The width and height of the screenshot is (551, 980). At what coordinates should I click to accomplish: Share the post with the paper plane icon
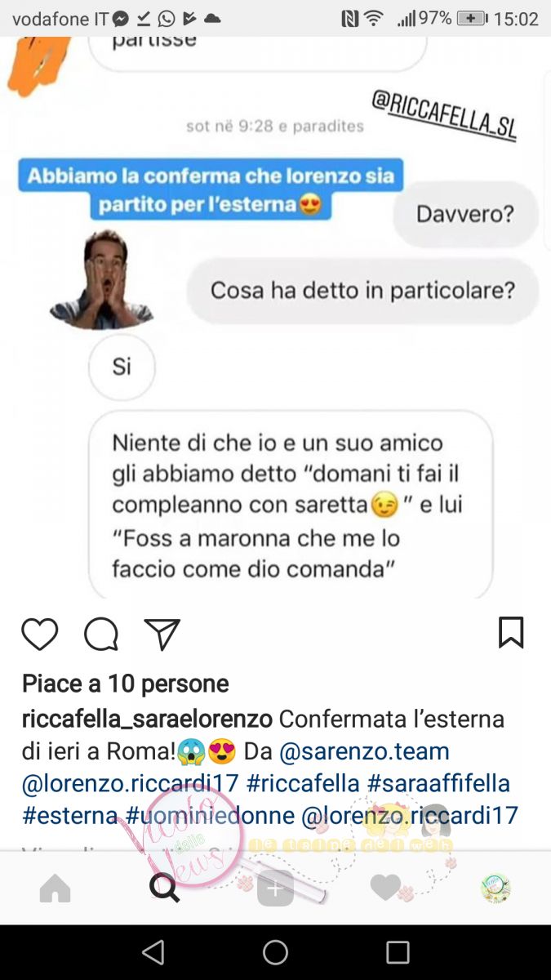162,635
